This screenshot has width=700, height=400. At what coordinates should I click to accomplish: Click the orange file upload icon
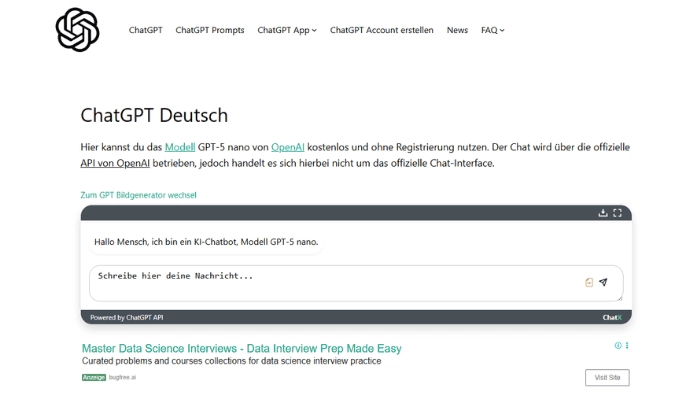click(x=589, y=282)
